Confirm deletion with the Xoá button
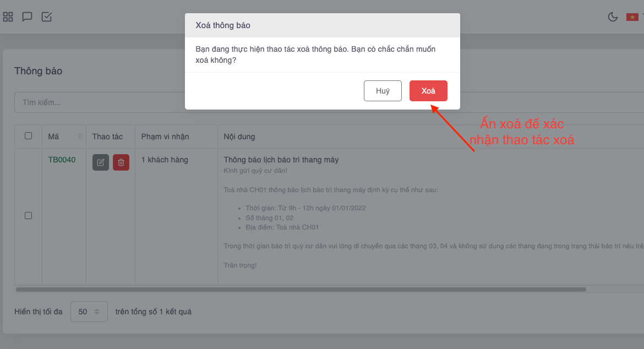644x349 pixels. [428, 91]
